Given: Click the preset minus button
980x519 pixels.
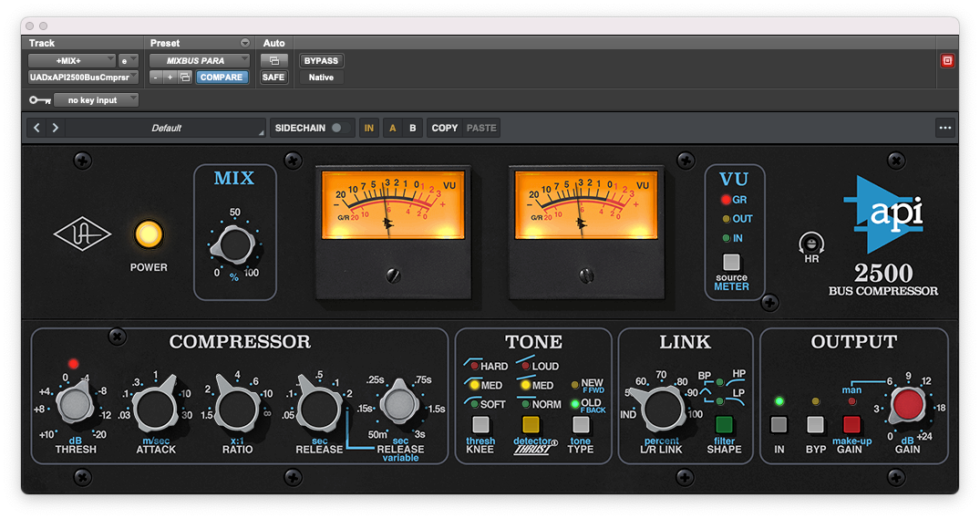Looking at the screenshot, I should pos(156,78).
